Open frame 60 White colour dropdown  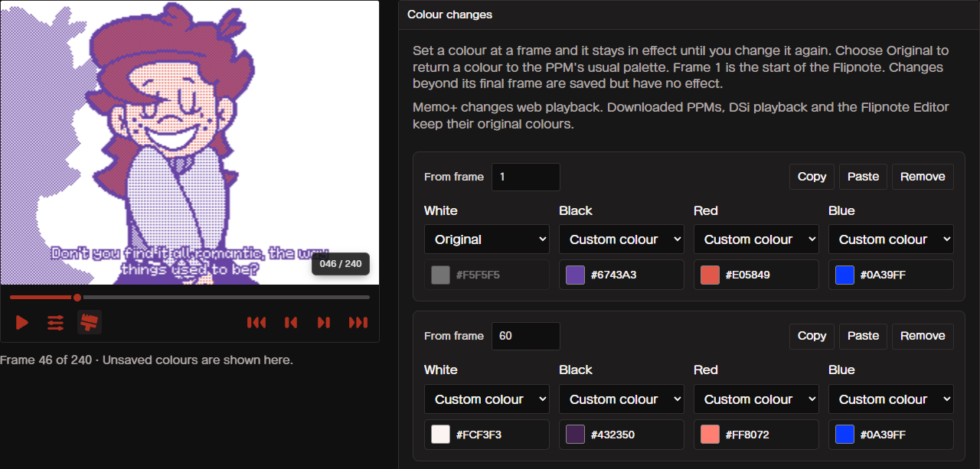pyautogui.click(x=487, y=399)
